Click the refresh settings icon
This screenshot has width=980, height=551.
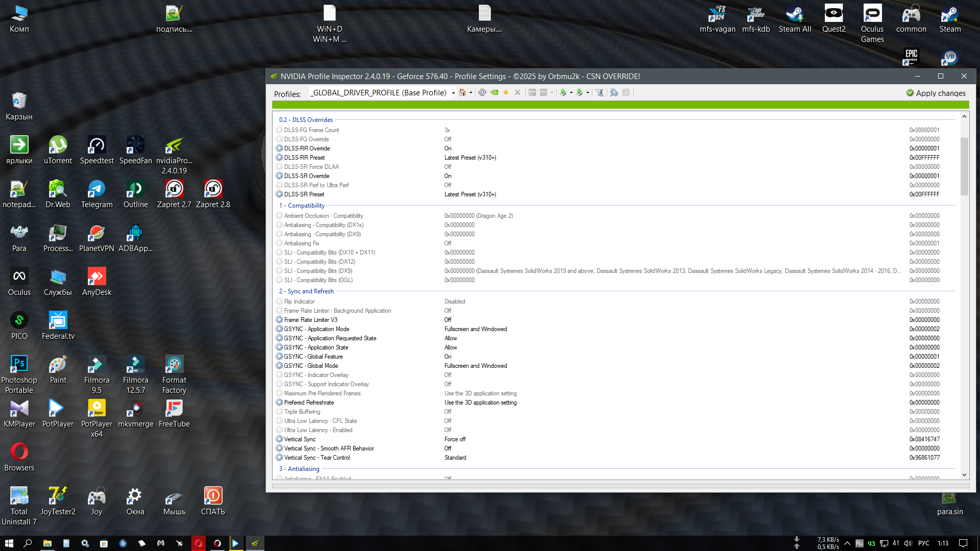pos(482,92)
